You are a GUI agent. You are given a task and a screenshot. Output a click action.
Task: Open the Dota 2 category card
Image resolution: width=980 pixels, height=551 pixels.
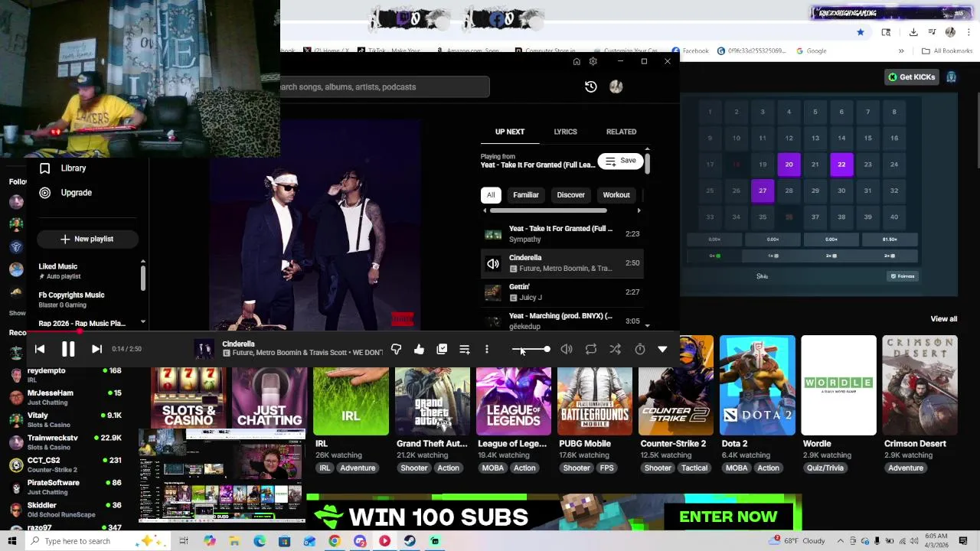click(x=757, y=385)
